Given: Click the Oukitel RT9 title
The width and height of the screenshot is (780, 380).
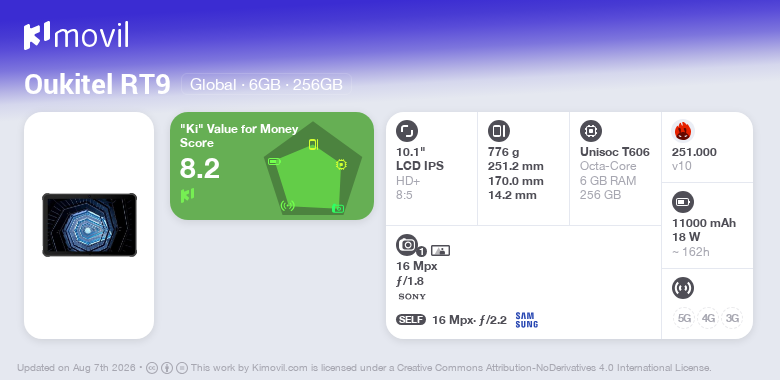Looking at the screenshot, I should pyautogui.click(x=98, y=85).
